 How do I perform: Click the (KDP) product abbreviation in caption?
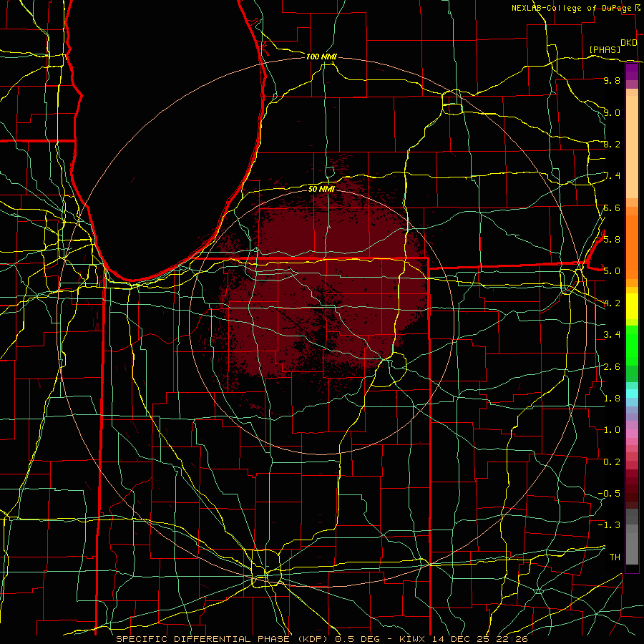click(313, 639)
